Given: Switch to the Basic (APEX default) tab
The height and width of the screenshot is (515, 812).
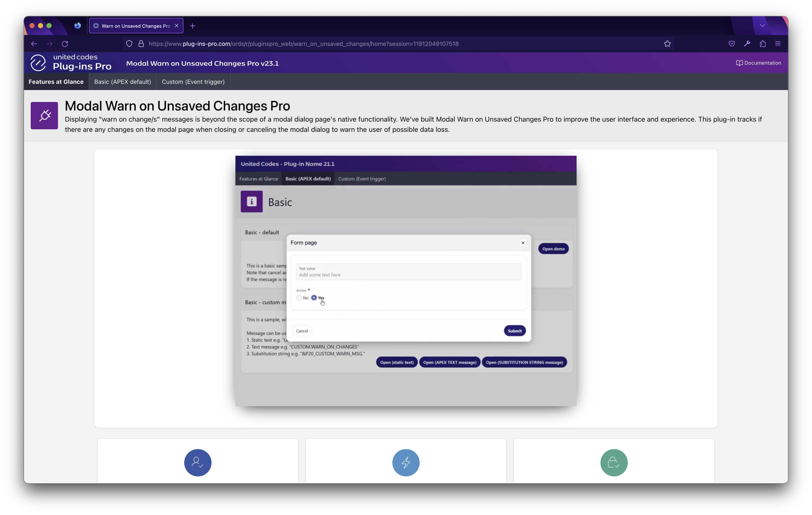Looking at the screenshot, I should coord(123,82).
